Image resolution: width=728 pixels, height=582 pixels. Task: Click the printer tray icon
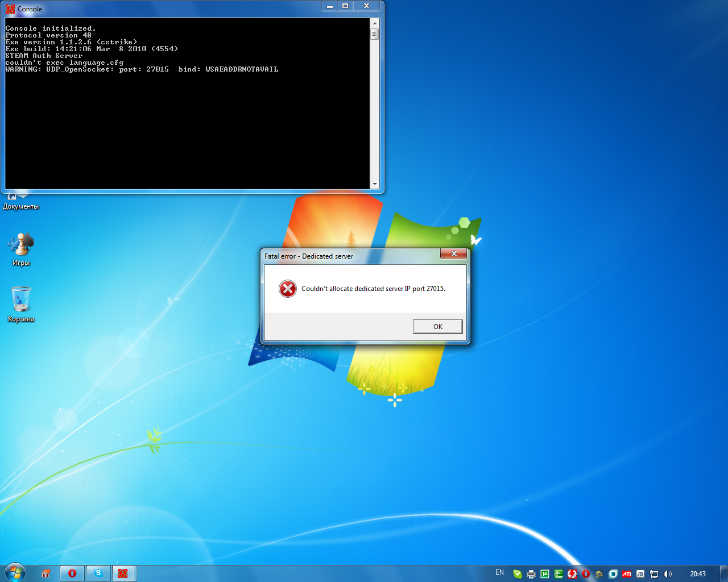tap(531, 574)
